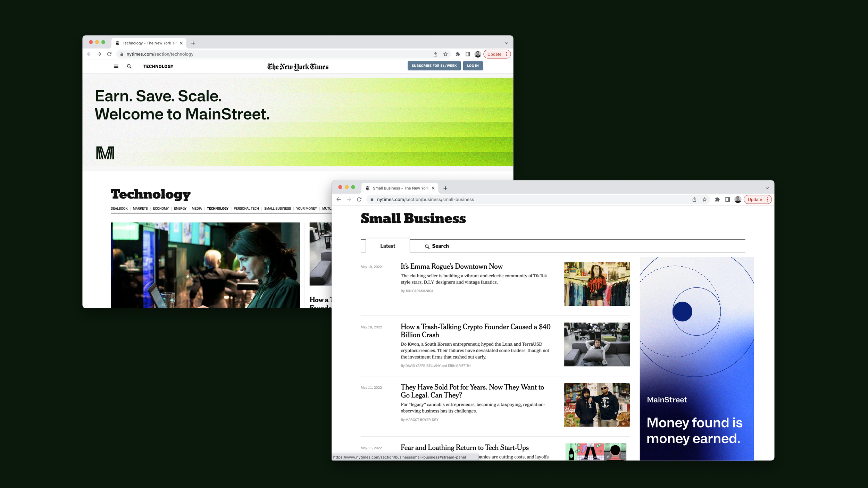Open the NYT site search magnifier
This screenshot has width=868, height=488.
[x=129, y=66]
